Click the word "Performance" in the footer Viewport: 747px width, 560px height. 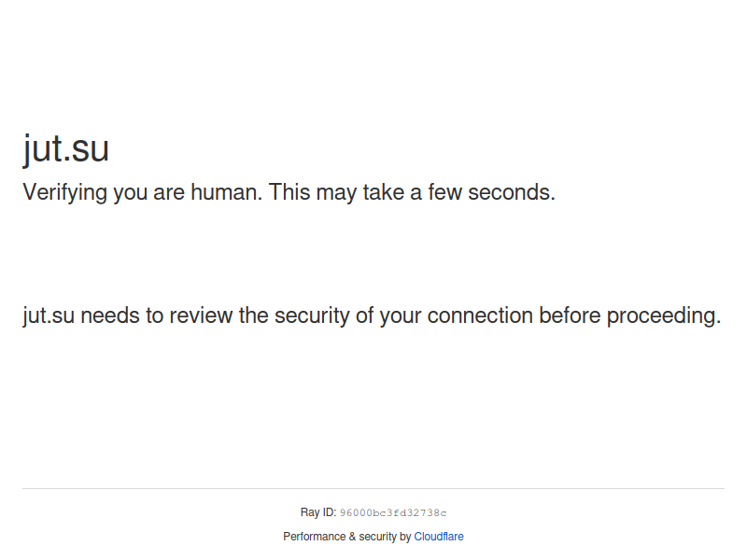[315, 536]
